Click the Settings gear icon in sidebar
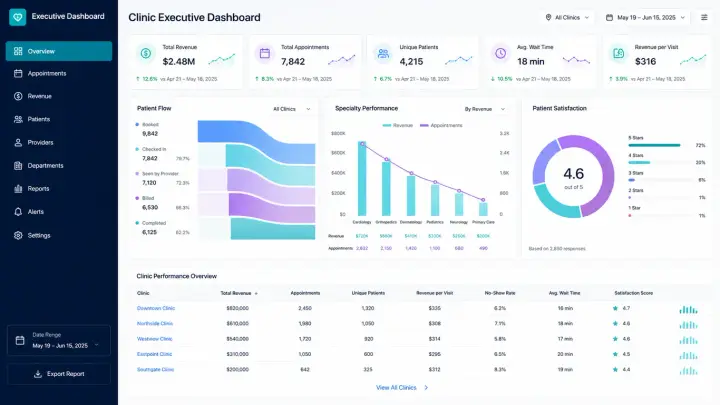 coord(18,235)
